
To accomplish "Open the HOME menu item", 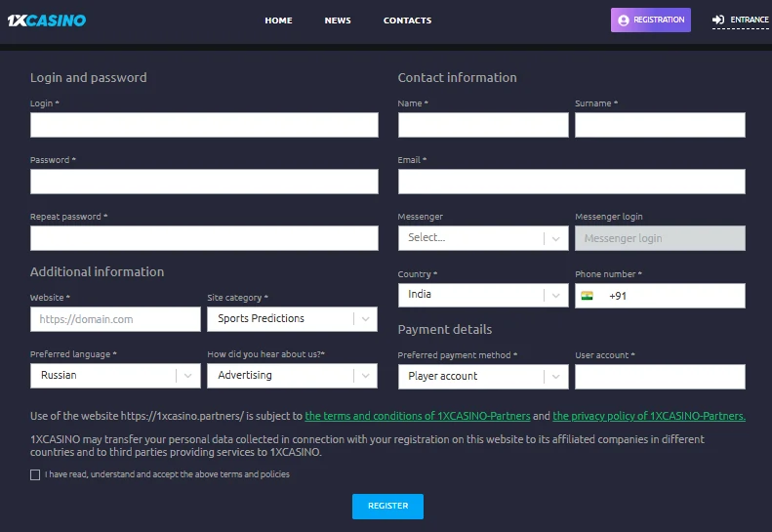I will pos(279,20).
